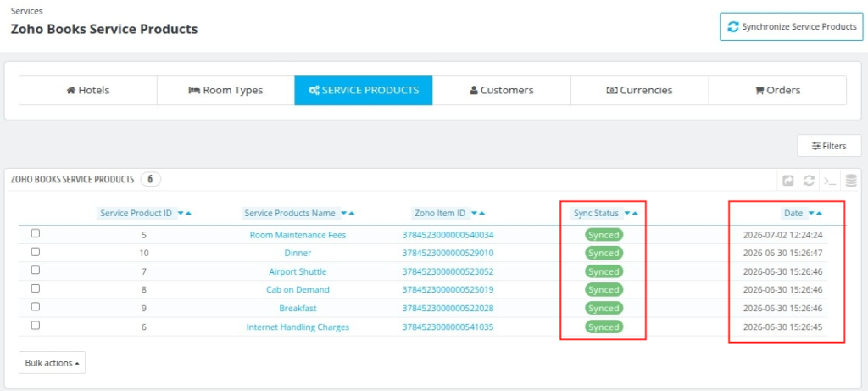This screenshot has height=391, width=868.
Task: Sort Sync Status ascending arrow
Action: (x=635, y=213)
